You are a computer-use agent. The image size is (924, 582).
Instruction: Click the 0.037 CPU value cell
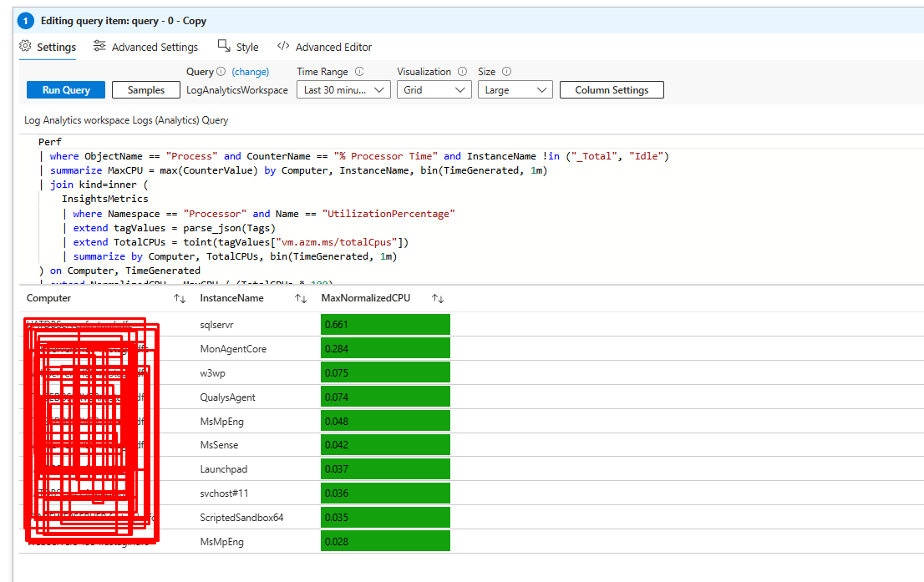[x=385, y=469]
